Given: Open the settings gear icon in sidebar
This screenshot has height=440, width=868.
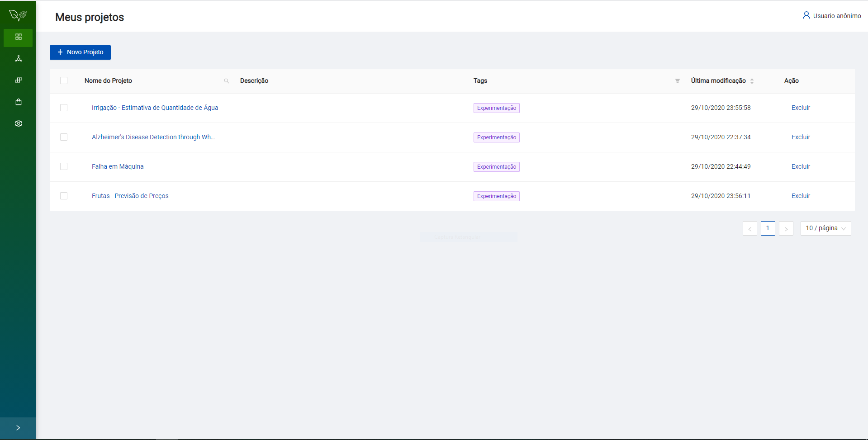Looking at the screenshot, I should click(x=18, y=123).
